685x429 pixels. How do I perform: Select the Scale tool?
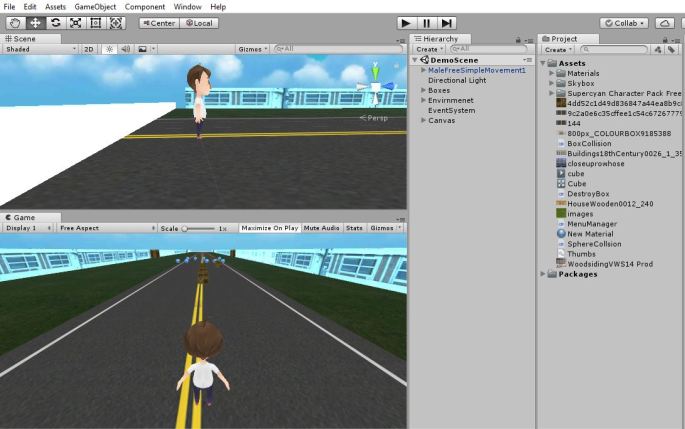pos(77,22)
